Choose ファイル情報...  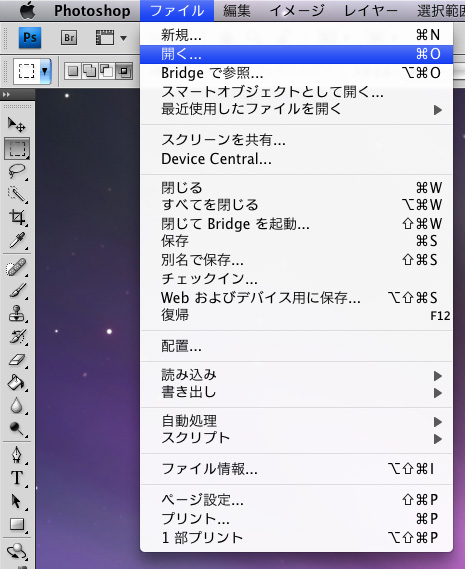pyautogui.click(x=297, y=469)
